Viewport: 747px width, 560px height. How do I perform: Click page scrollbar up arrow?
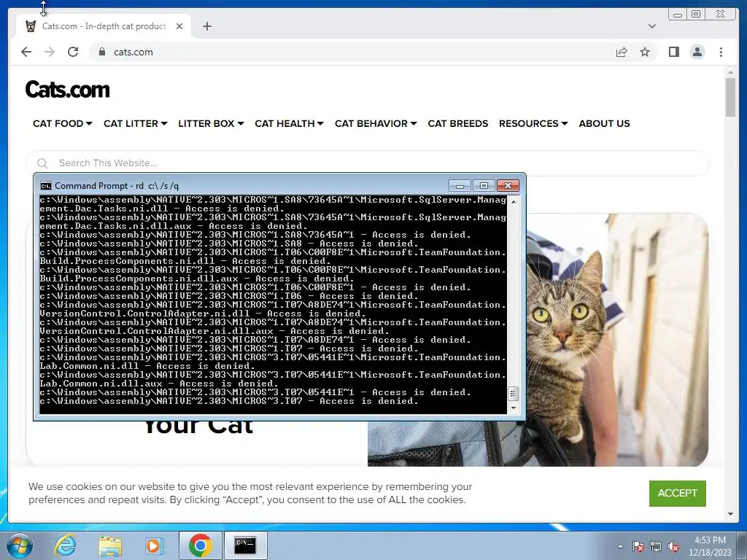tap(730, 72)
